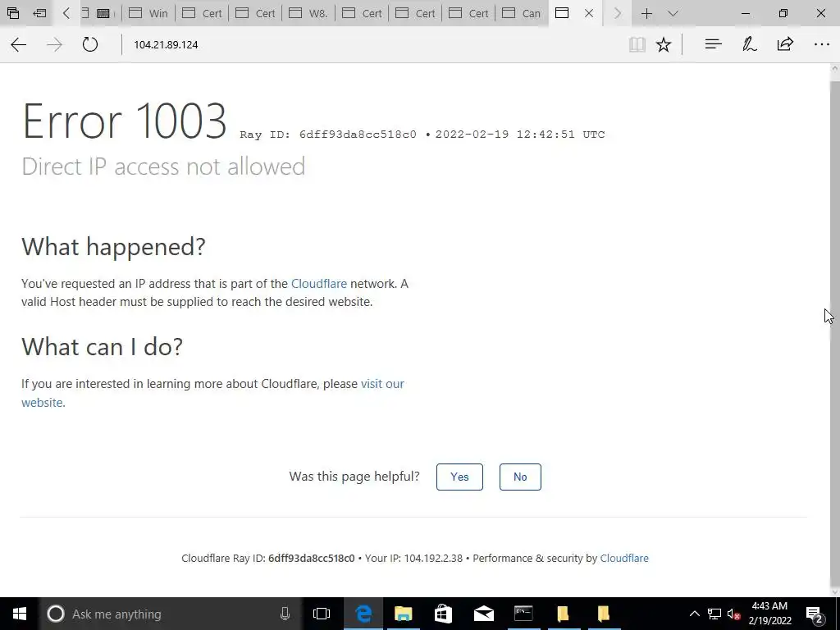This screenshot has height=630, width=840.
Task: Click the Your IP 104.192.2.38 text
Action: (413, 558)
